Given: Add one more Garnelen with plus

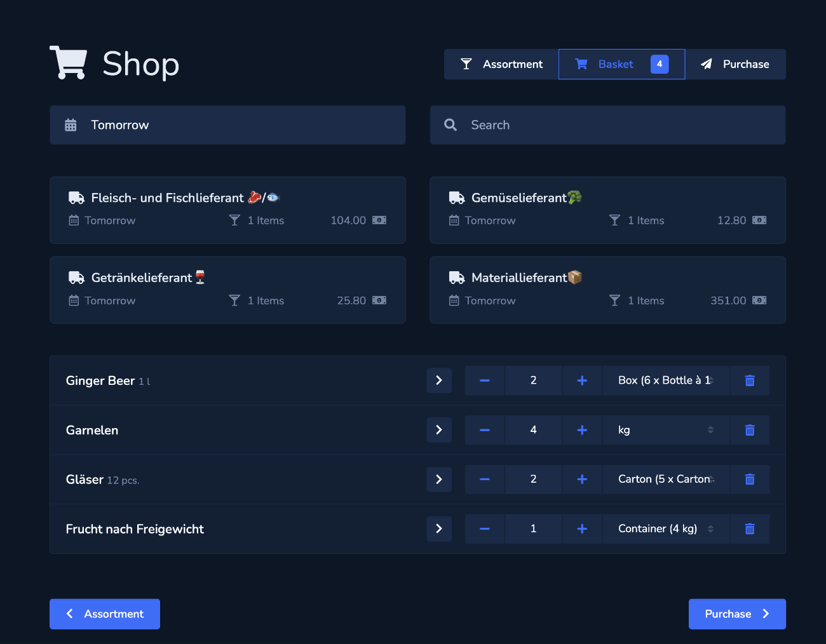Looking at the screenshot, I should point(582,430).
